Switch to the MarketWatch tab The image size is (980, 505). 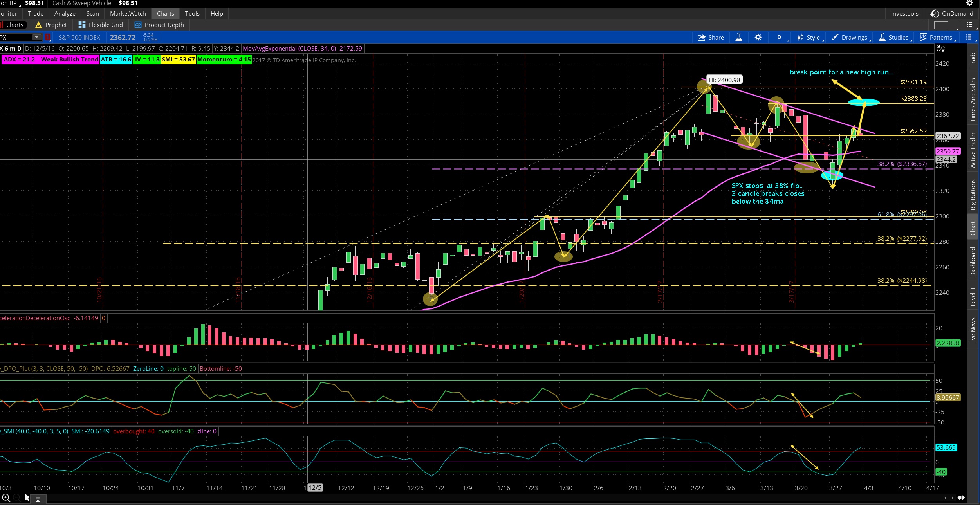point(128,14)
